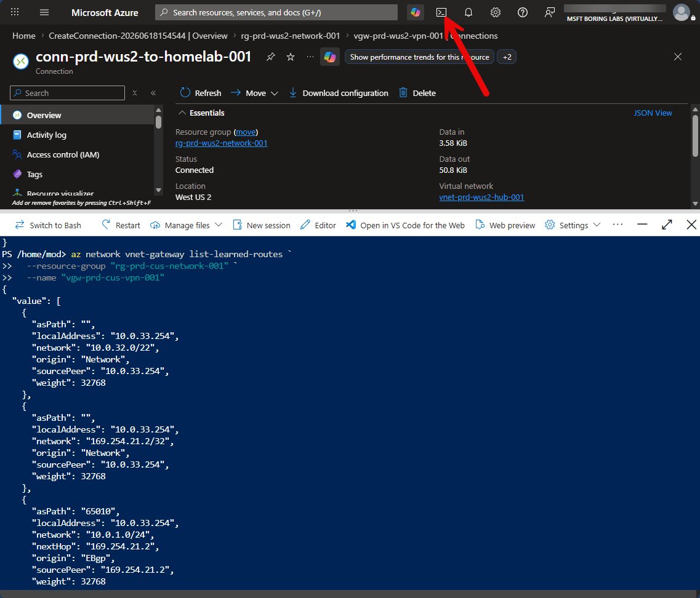This screenshot has height=598, width=700.
Task: Click the resource group move link
Action: 246,132
